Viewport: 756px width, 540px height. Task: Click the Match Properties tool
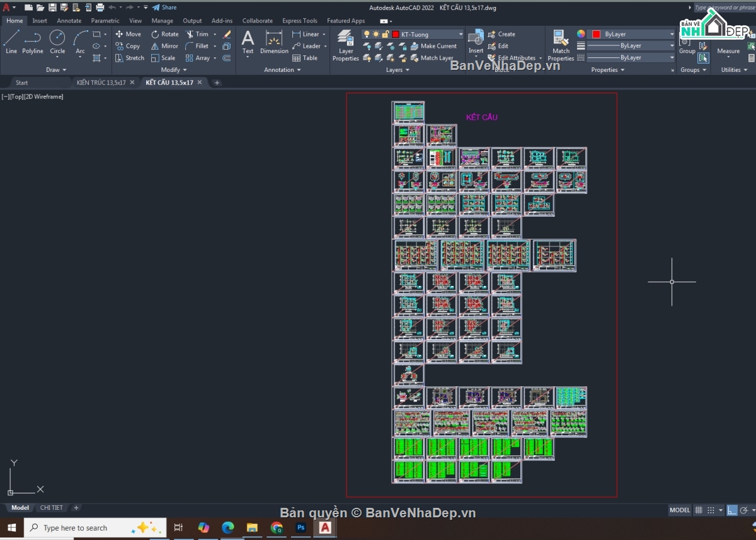tap(561, 45)
